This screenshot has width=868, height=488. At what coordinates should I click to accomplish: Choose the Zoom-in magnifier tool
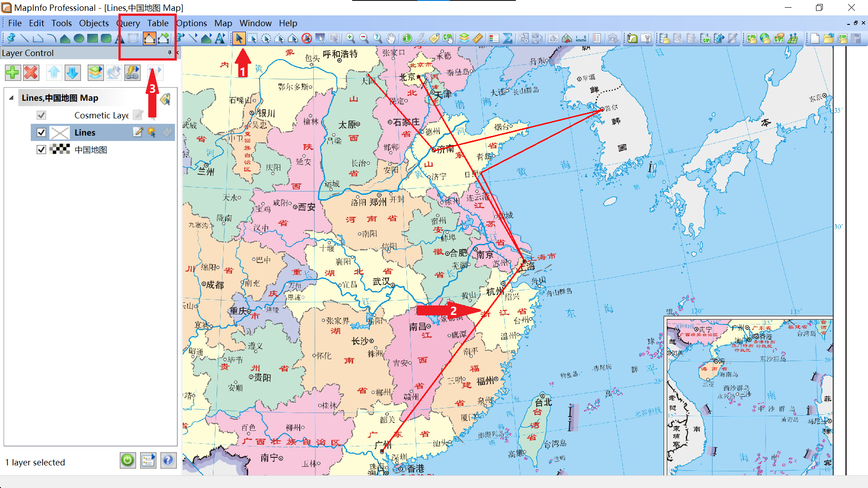(350, 38)
